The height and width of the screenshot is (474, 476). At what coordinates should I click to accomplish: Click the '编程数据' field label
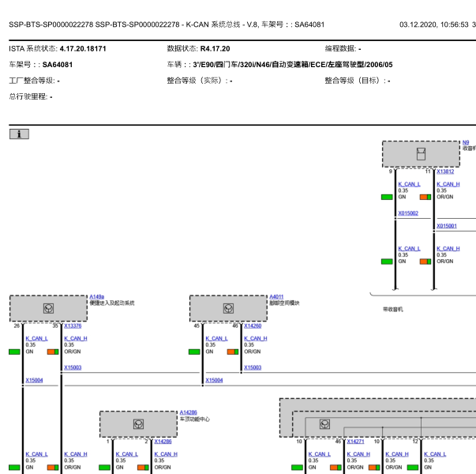pyautogui.click(x=343, y=49)
